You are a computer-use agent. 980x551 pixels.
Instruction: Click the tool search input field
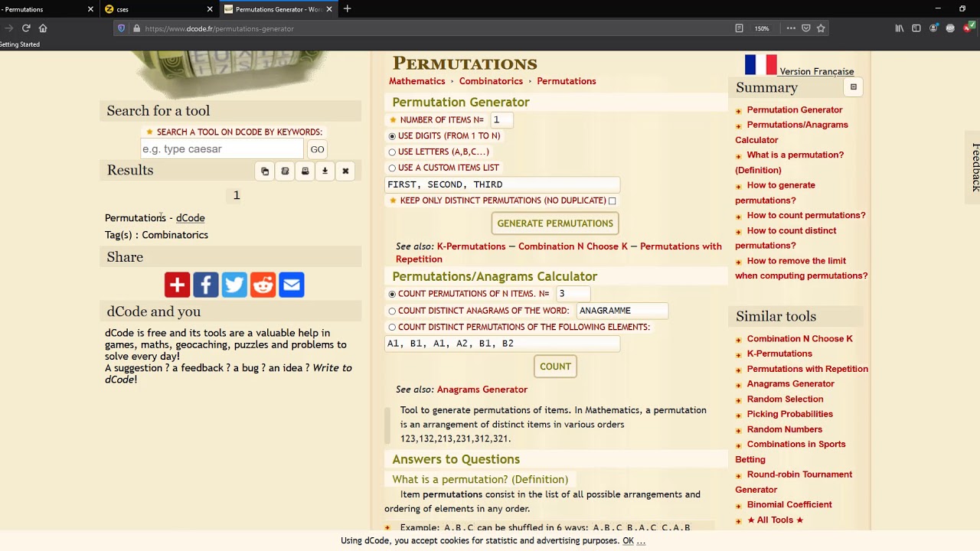pos(222,149)
